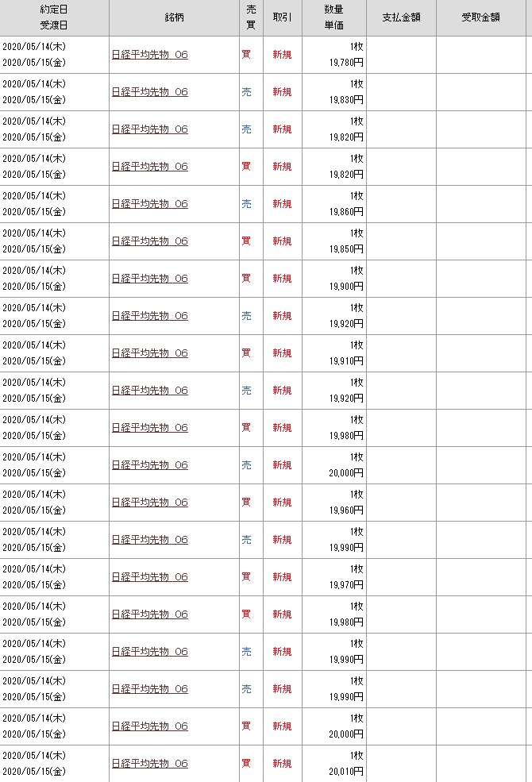Click the 銘柄 column header
The height and width of the screenshot is (782, 532).
point(173,17)
